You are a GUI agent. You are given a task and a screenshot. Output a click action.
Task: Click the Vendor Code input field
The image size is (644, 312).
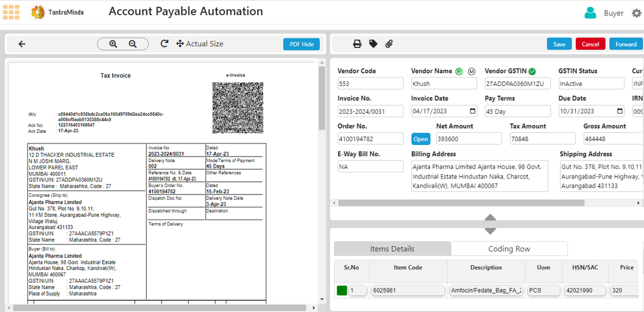pyautogui.click(x=370, y=84)
